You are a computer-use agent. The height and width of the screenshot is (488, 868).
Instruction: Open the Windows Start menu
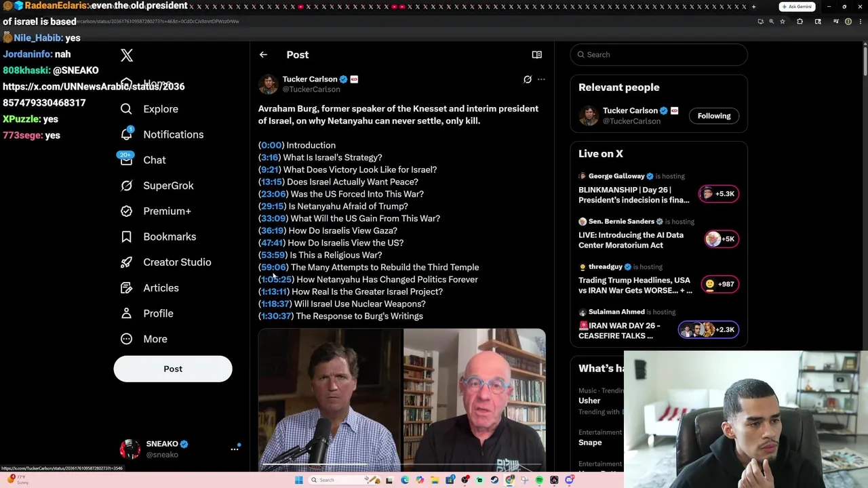(299, 480)
